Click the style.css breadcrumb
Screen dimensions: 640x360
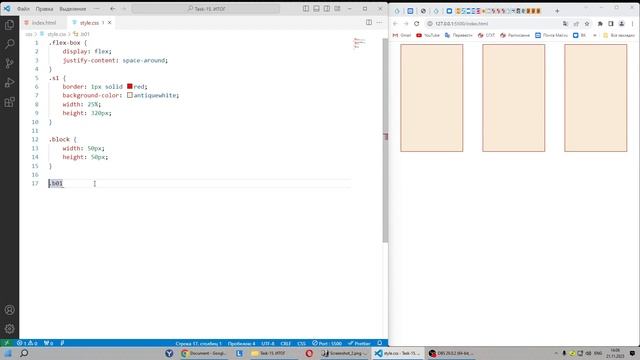(57, 34)
